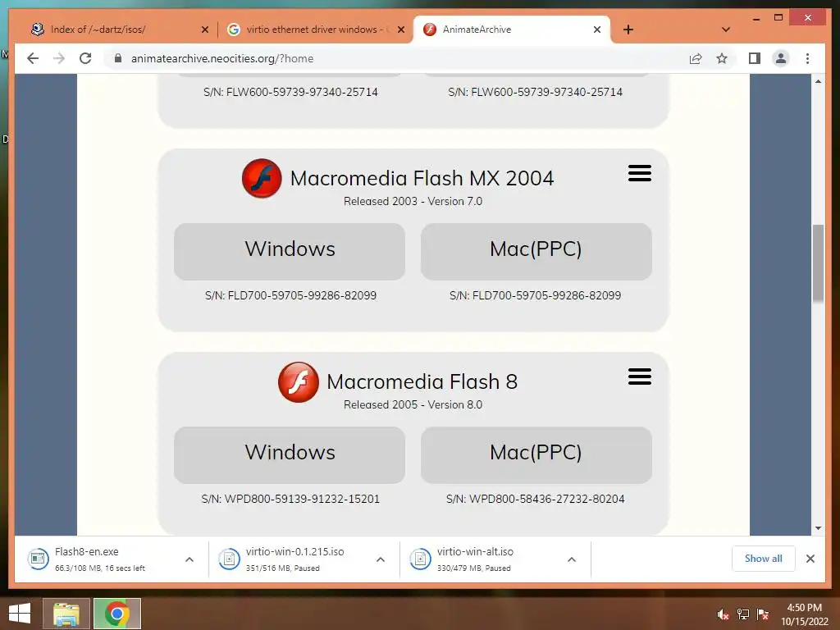Click page scrollbar up arrow
The height and width of the screenshot is (630, 840).
818,81
